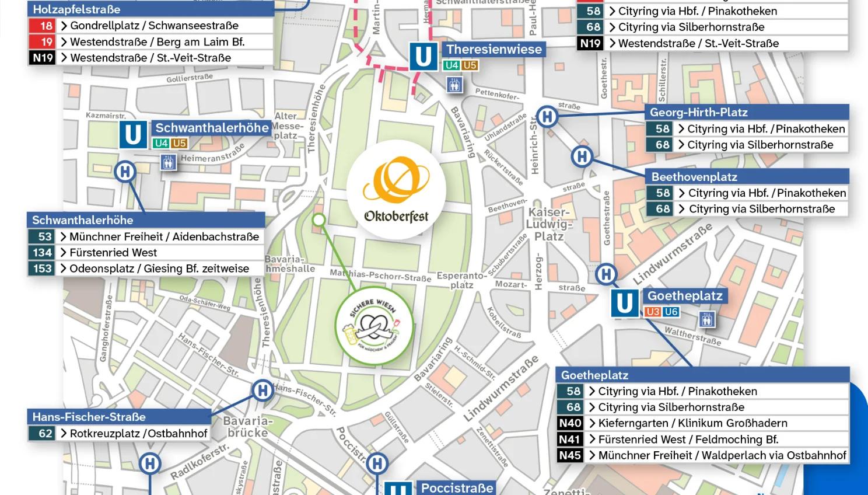868x495 pixels.
Task: Select line 58 row in the Goetheplatz list
Action: coord(703,391)
